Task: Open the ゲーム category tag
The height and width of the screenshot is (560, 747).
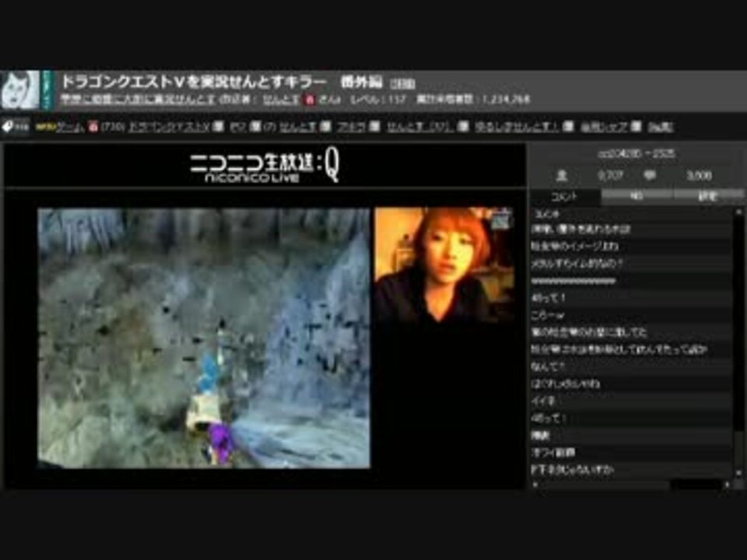Action: [71, 127]
